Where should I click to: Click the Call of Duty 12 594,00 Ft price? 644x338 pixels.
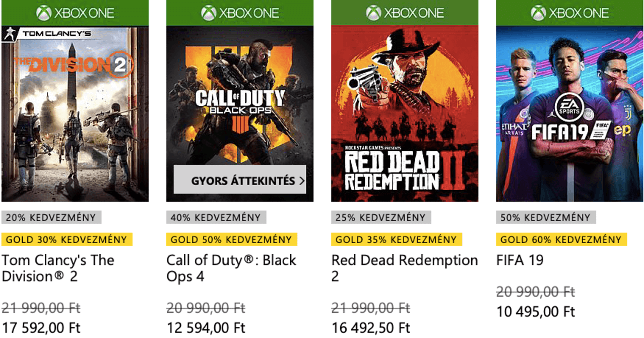(206, 327)
